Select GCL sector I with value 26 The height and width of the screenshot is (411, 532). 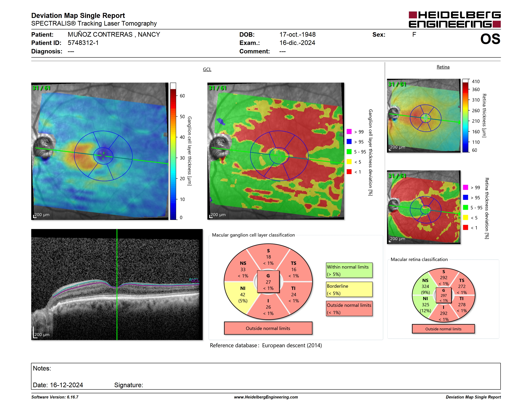tap(268, 307)
